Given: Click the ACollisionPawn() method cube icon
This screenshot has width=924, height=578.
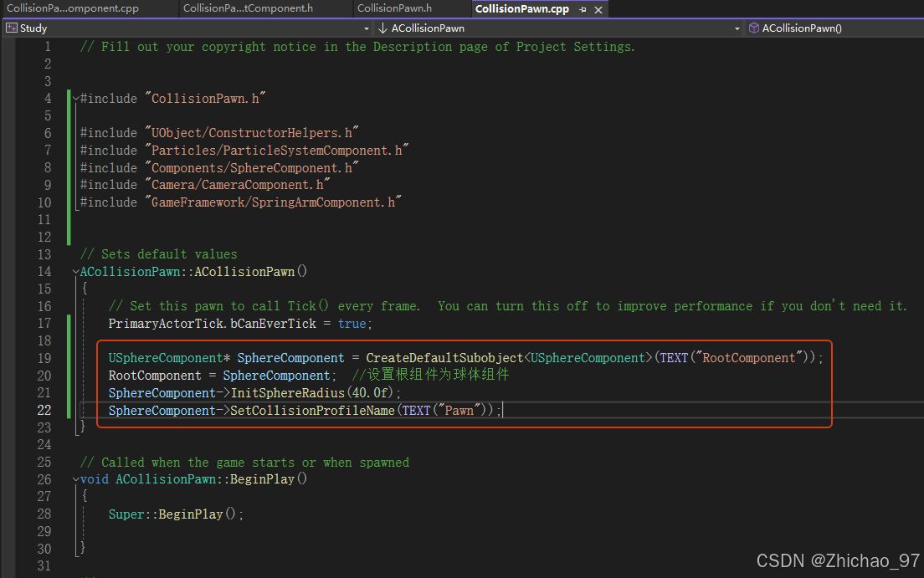Looking at the screenshot, I should [754, 28].
